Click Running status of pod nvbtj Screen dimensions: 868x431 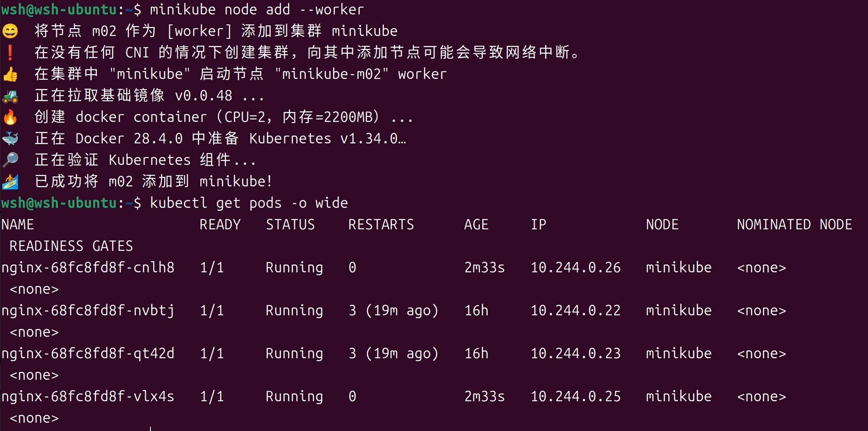(x=294, y=310)
